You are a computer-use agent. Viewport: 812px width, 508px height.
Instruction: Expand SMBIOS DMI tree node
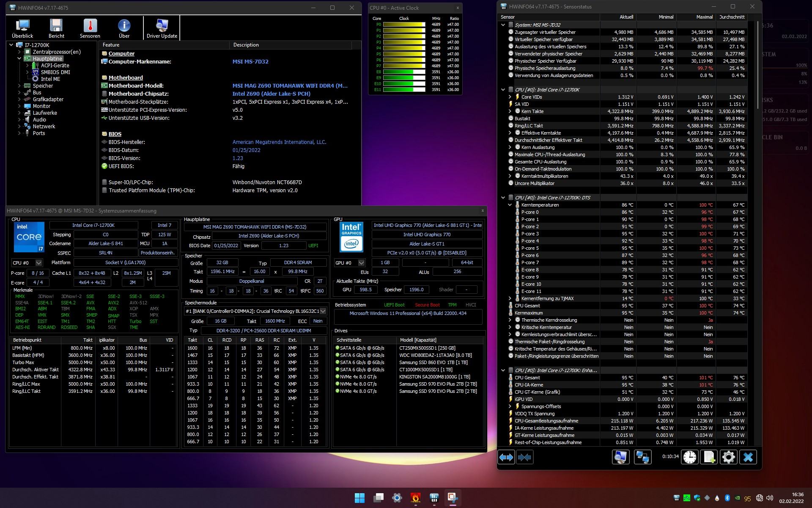[27, 72]
